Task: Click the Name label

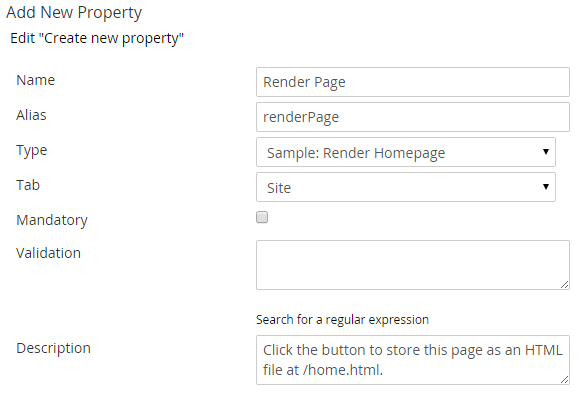Action: click(36, 80)
